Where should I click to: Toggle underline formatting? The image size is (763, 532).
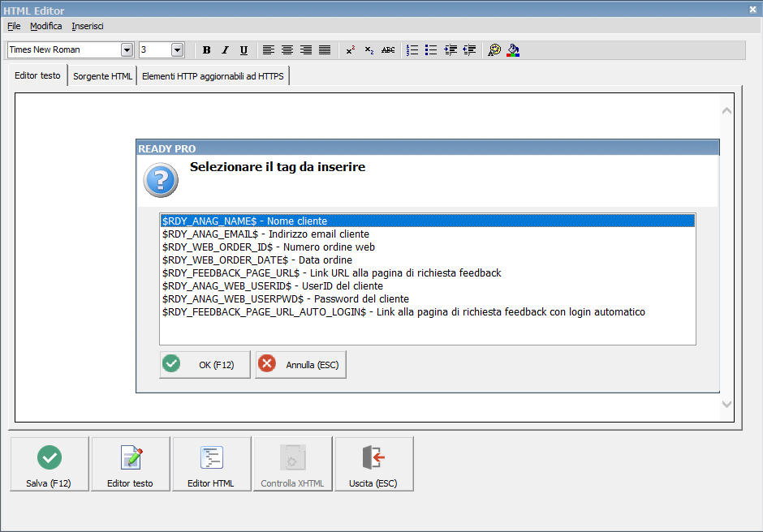244,50
